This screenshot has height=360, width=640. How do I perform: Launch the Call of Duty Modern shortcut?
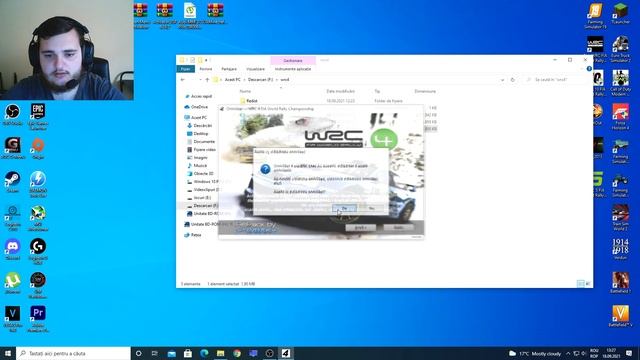coord(620,83)
